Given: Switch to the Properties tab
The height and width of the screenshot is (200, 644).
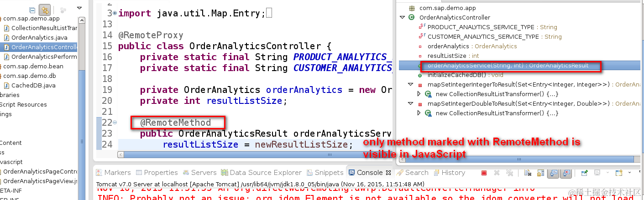Looking at the screenshot, I should point(157,173).
